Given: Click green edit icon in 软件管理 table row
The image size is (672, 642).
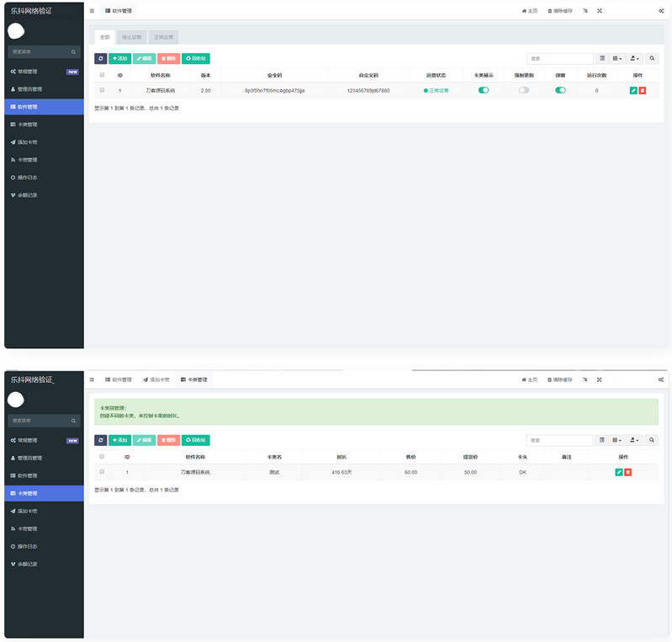Looking at the screenshot, I should tap(633, 91).
